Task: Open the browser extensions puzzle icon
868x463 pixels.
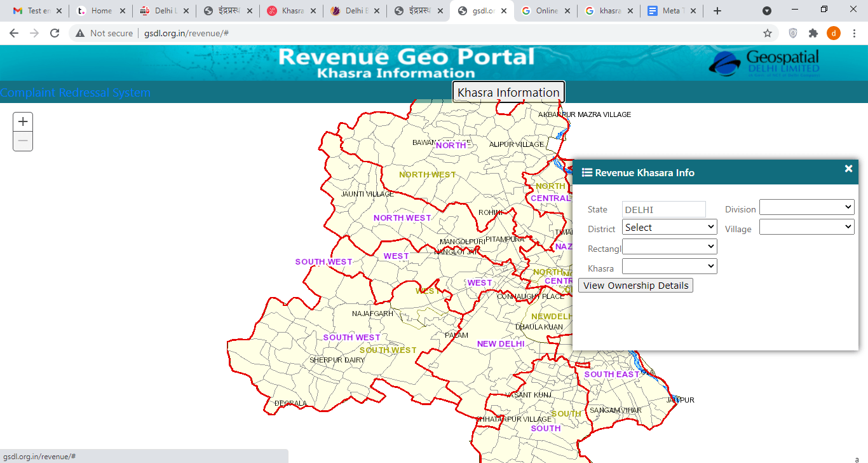Action: (x=813, y=33)
